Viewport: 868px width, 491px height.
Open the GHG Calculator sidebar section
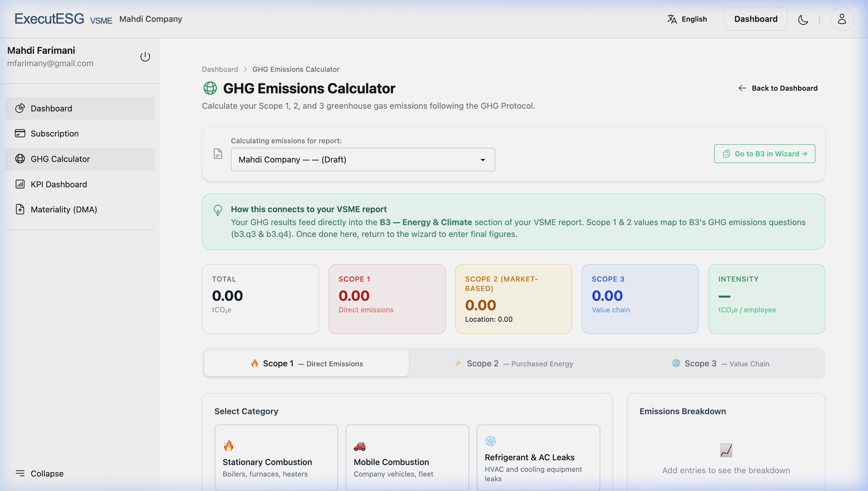click(x=60, y=158)
